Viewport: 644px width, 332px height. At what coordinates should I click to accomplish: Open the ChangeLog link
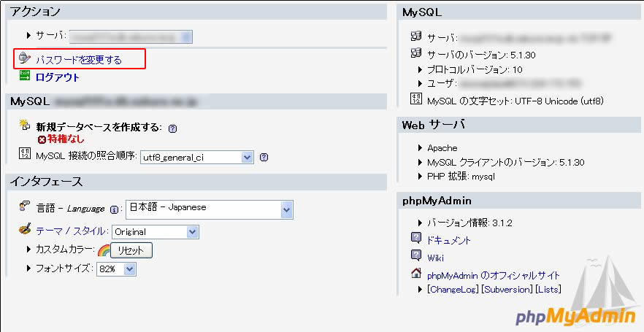[x=453, y=290]
